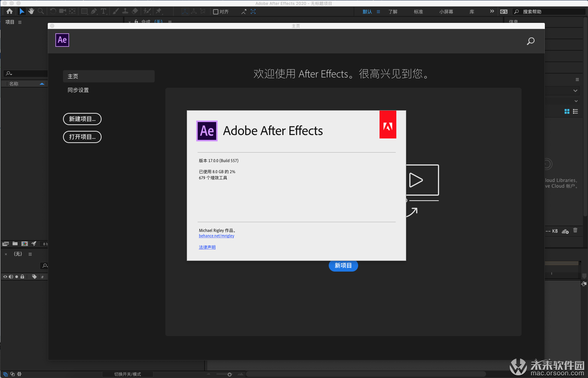Screen dimensions: 588x378
Task: Click the Libraries cloud sync status icon
Action: 565,231
